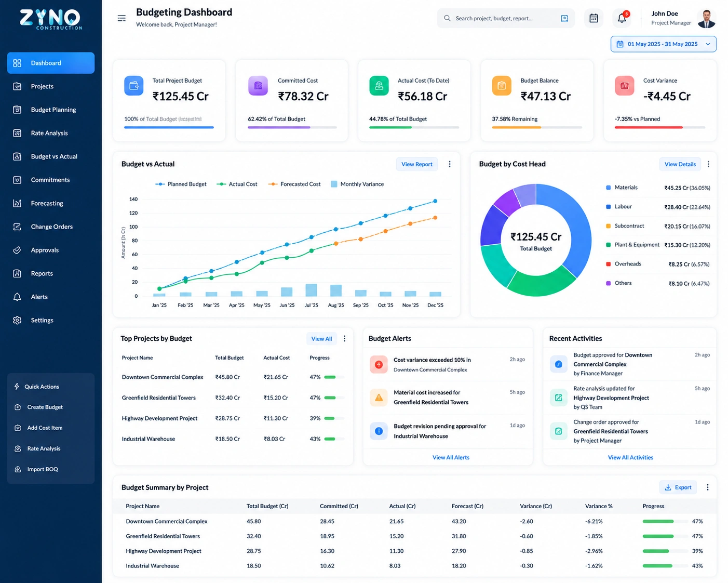Click View Details button

680,164
